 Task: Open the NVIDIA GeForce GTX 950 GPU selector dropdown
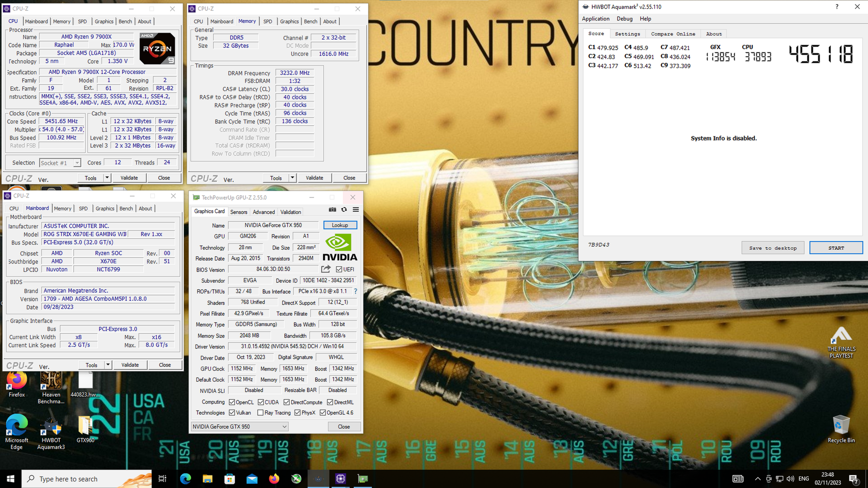tap(240, 427)
